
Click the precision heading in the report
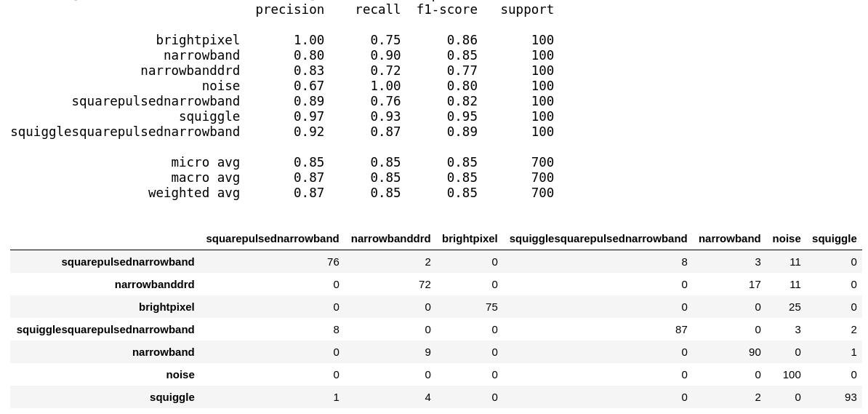(290, 10)
